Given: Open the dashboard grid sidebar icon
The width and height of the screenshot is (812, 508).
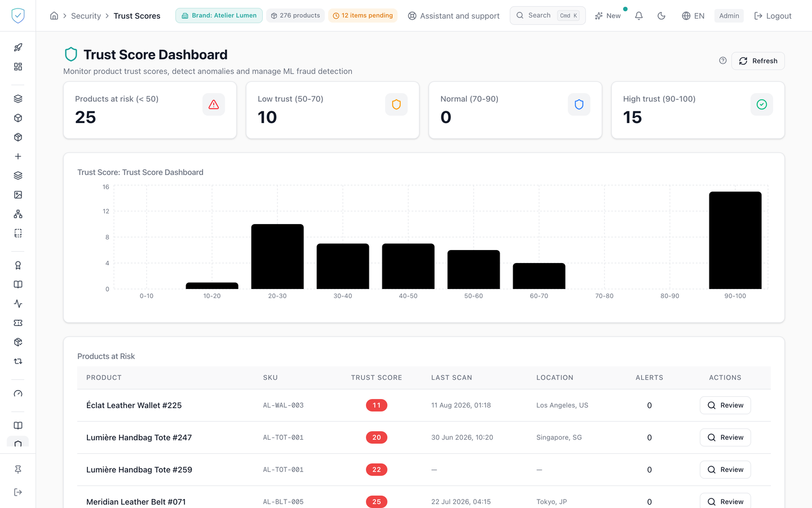Looking at the screenshot, I should click(x=18, y=67).
